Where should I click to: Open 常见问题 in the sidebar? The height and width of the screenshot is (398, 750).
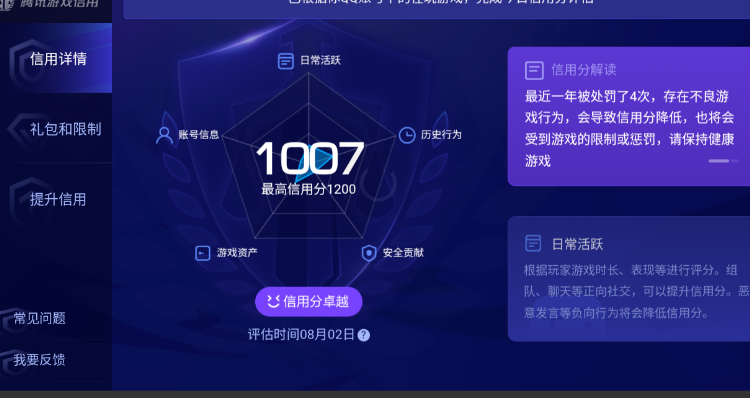[x=39, y=318]
